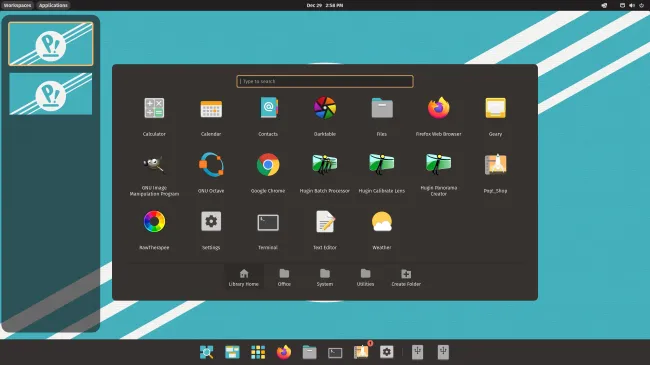Launch Firefox Web Browser in app library

coord(439,108)
